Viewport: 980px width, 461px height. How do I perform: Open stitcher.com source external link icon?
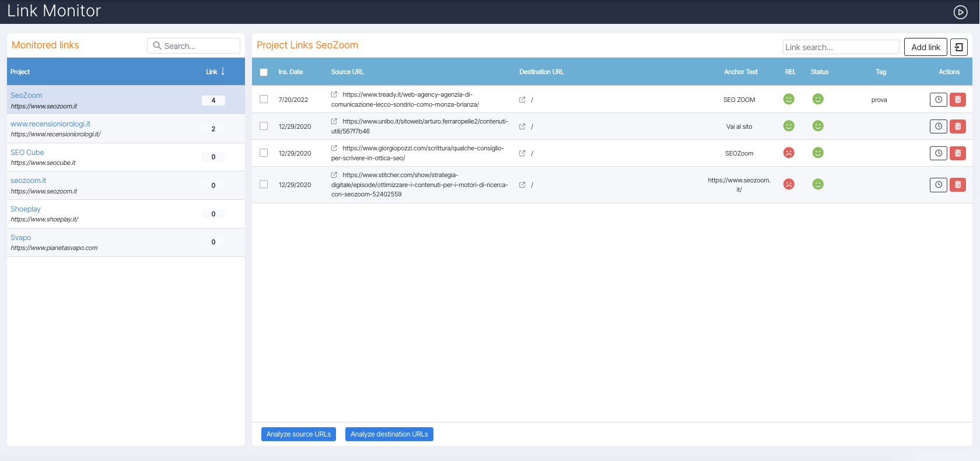pos(334,175)
